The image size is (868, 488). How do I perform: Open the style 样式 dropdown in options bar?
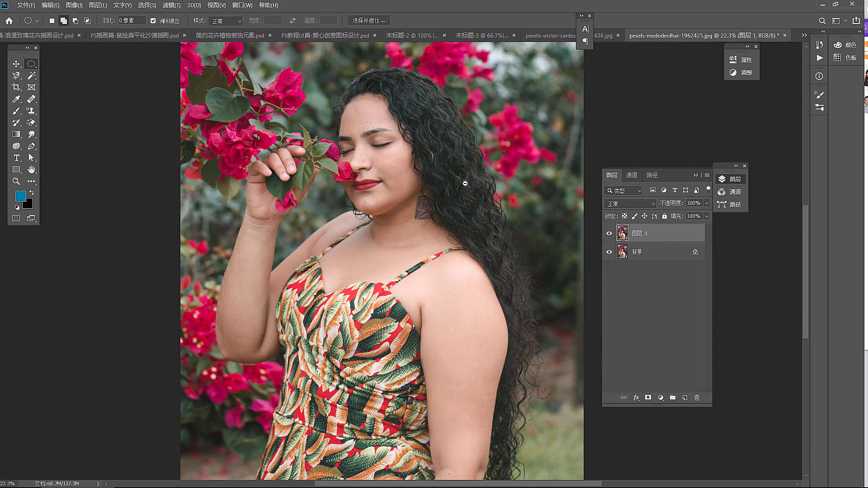coord(226,21)
